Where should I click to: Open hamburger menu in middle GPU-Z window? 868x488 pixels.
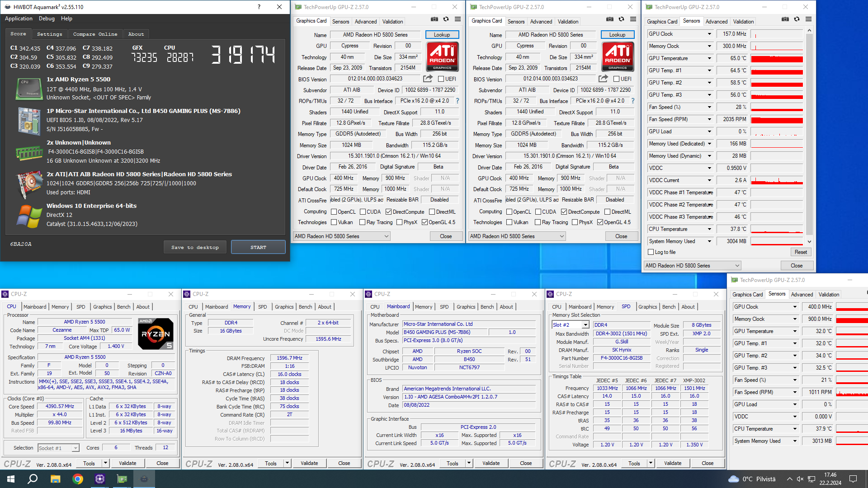point(633,19)
